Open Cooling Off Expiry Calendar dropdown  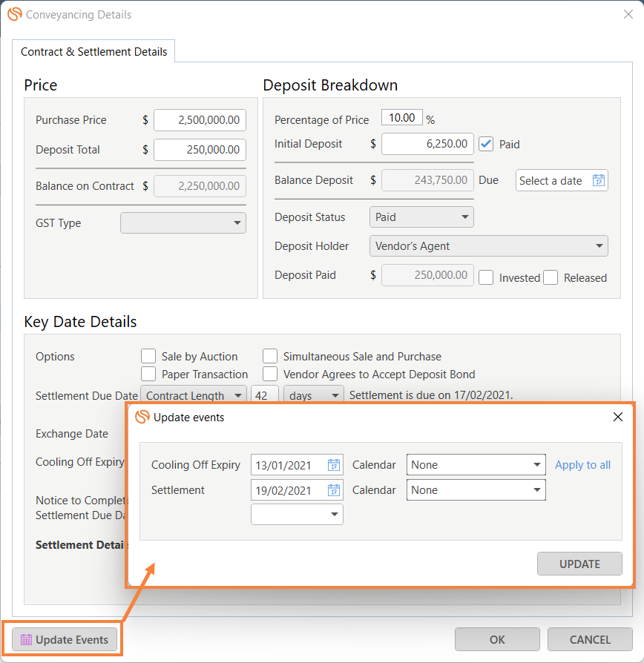click(476, 465)
